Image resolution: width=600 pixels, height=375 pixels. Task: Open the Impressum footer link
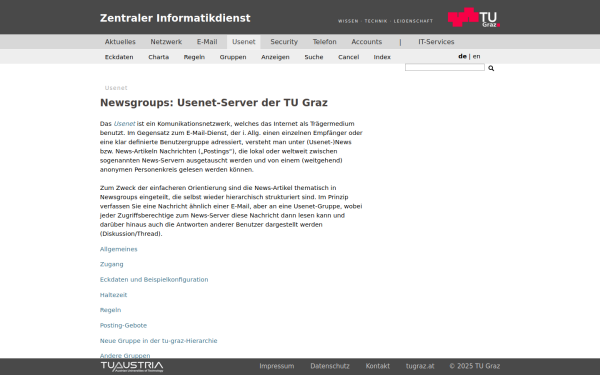tap(277, 366)
